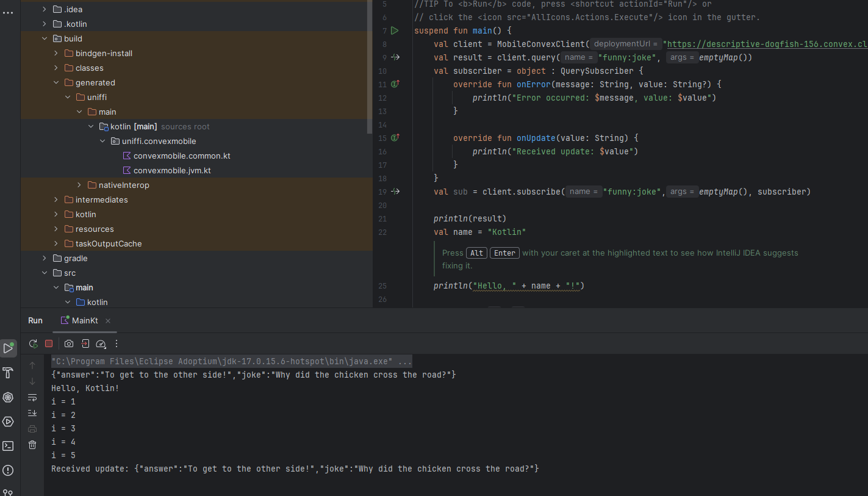868x496 pixels.
Task: Run main with the green gutter arrow
Action: (x=395, y=31)
